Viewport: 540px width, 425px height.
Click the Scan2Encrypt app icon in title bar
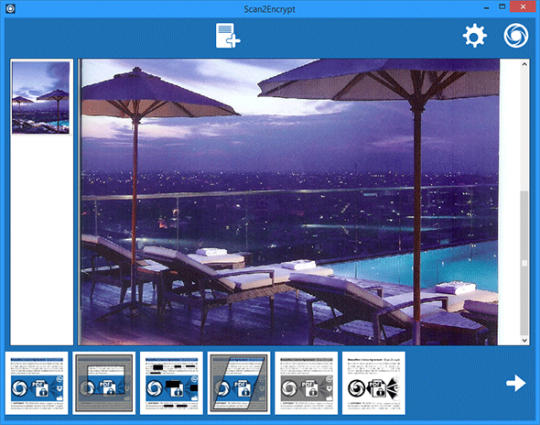coord(10,9)
